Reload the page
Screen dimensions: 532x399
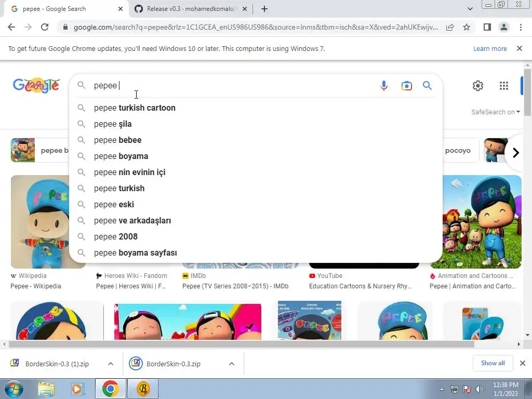45,27
